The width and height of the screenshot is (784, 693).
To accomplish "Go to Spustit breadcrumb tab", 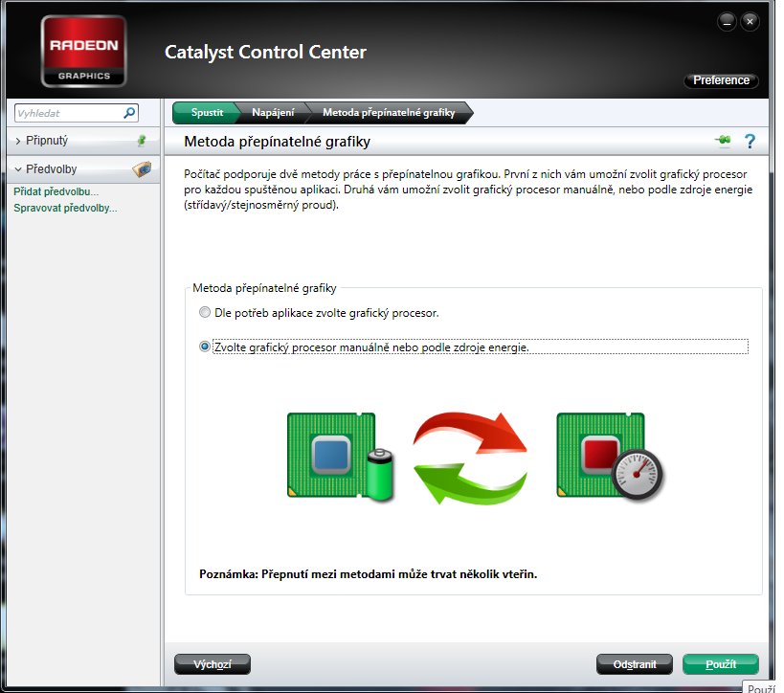I will point(207,113).
